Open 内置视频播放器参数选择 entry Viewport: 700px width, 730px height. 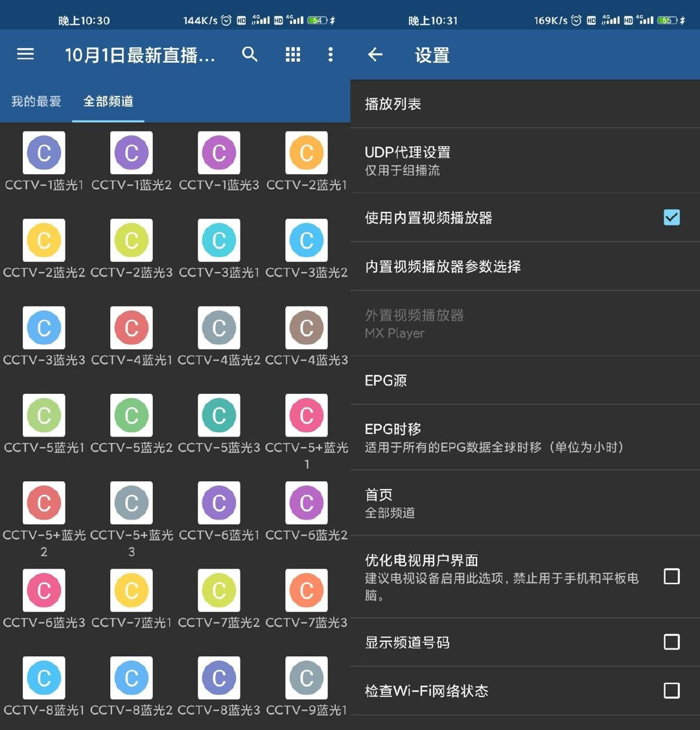pyautogui.click(x=525, y=266)
